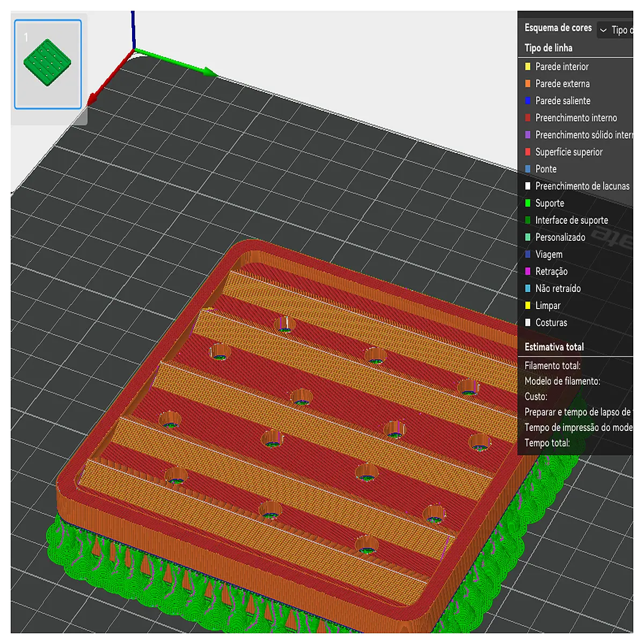Toggle the Viagem legend entry label
The height and width of the screenshot is (644, 644).
[x=549, y=254]
